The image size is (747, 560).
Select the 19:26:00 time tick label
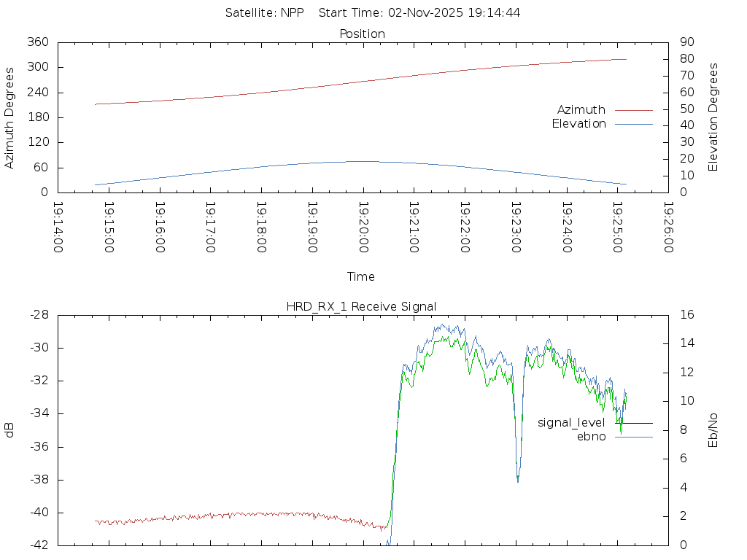click(x=667, y=227)
